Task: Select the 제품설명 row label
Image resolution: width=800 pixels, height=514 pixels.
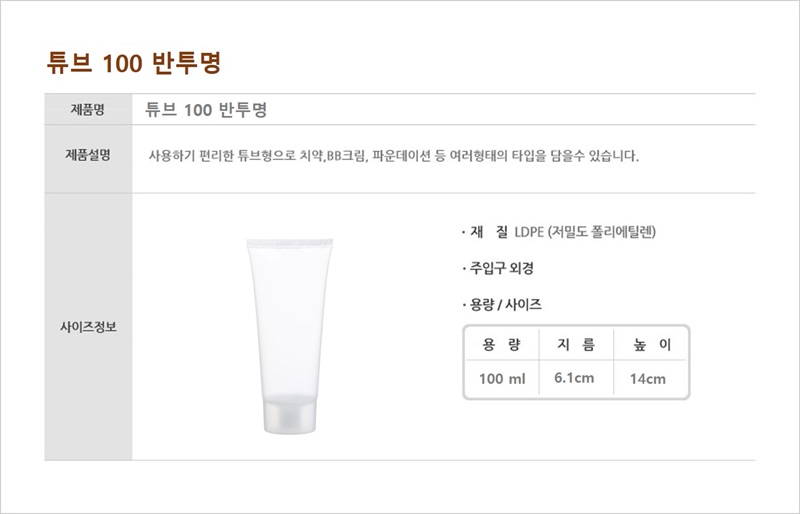Action: pyautogui.click(x=88, y=155)
